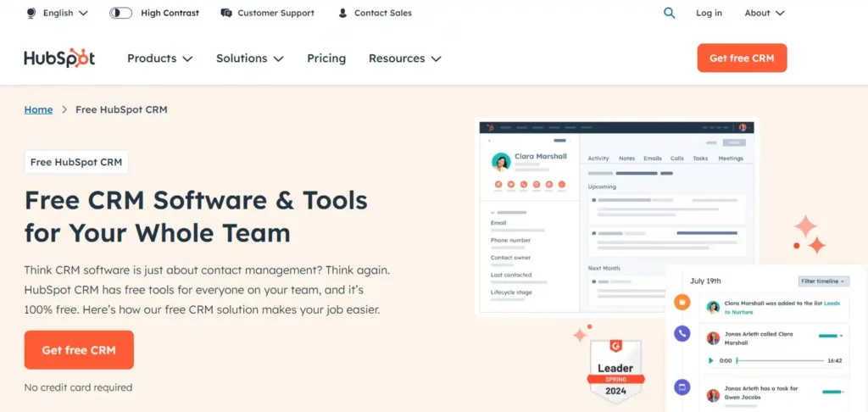The image size is (868, 412).
Task: Click the globe language icon
Action: pyautogui.click(x=31, y=13)
